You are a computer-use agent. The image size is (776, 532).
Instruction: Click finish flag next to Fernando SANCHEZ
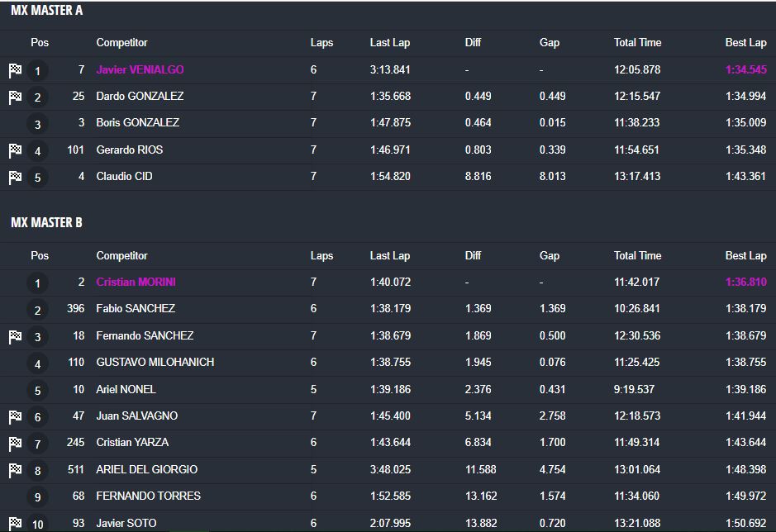(x=15, y=336)
